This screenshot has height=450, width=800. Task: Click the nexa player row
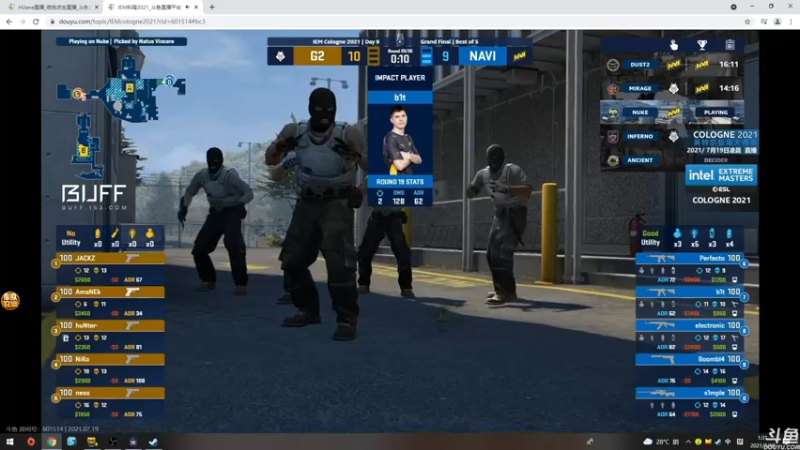pos(110,393)
